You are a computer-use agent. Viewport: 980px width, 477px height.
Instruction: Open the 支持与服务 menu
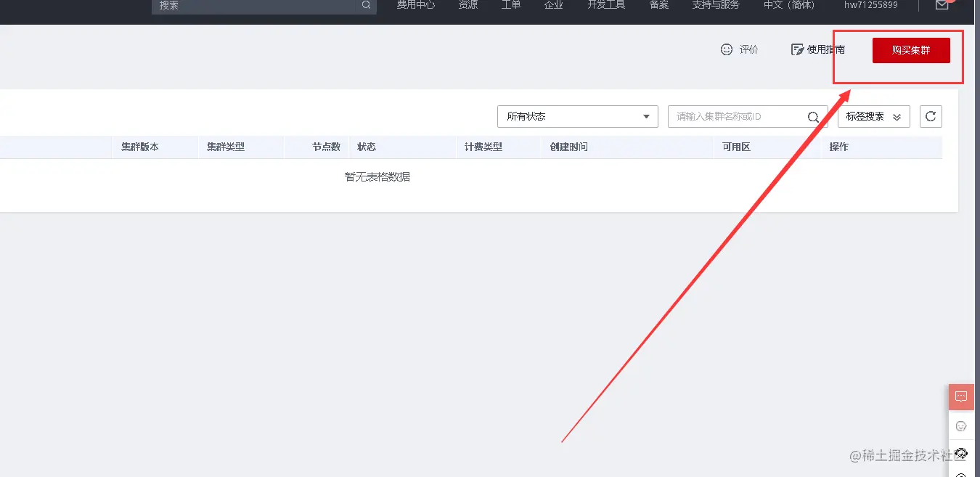716,5
